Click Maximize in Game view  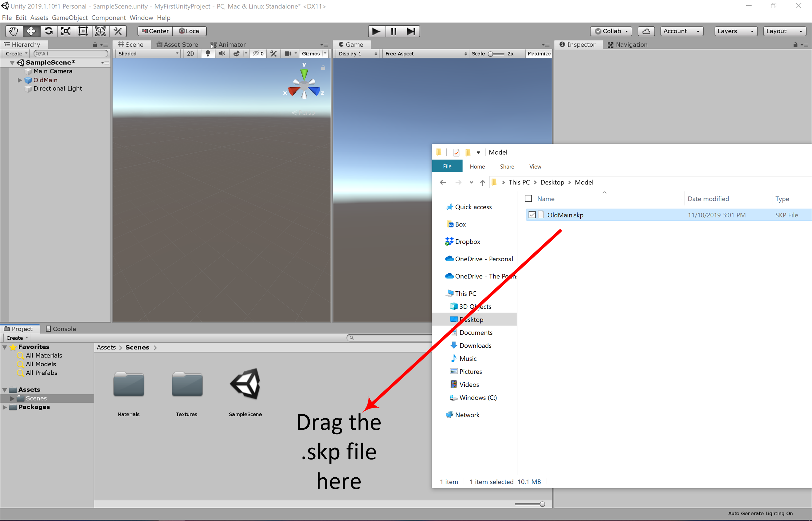click(x=539, y=53)
